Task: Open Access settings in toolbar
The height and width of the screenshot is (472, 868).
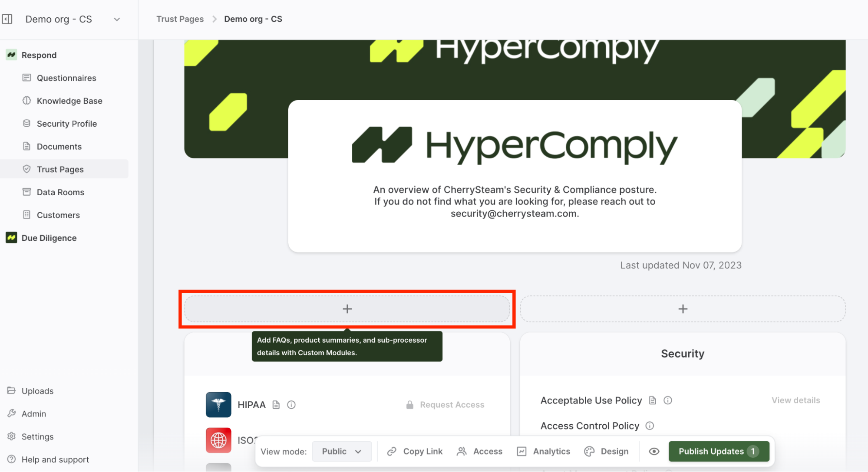Action: click(480, 452)
